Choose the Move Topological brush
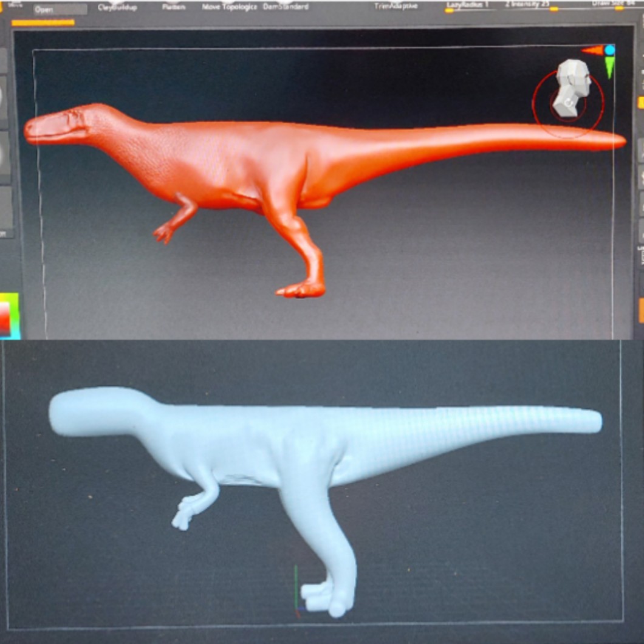The width and height of the screenshot is (644, 644). [230, 7]
